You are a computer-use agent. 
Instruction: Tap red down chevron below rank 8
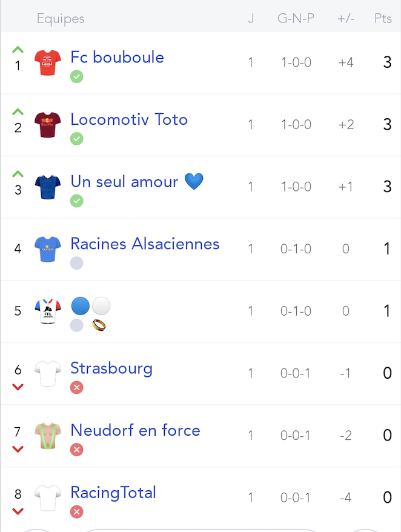point(18,511)
